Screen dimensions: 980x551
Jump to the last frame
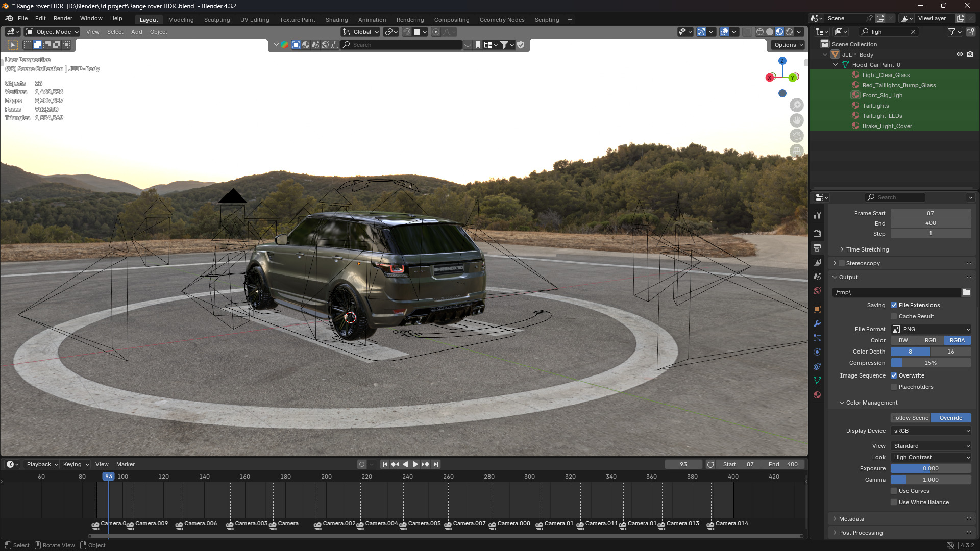point(436,464)
